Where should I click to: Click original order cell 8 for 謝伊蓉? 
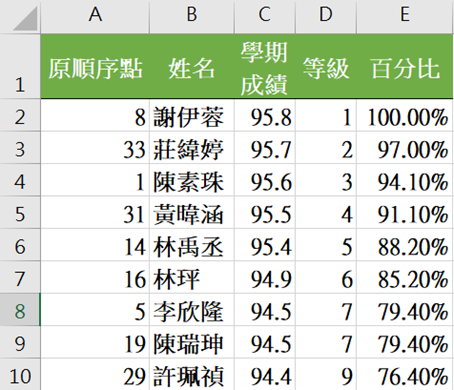pyautogui.click(x=95, y=115)
